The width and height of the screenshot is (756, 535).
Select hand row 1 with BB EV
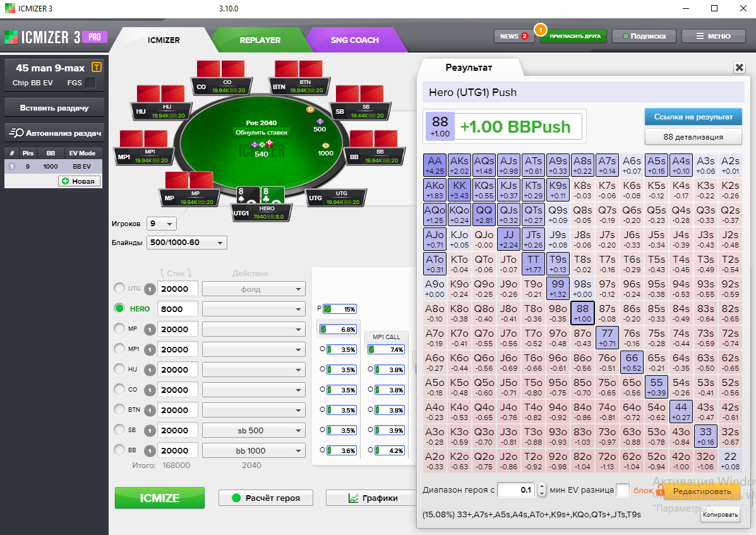(53, 166)
